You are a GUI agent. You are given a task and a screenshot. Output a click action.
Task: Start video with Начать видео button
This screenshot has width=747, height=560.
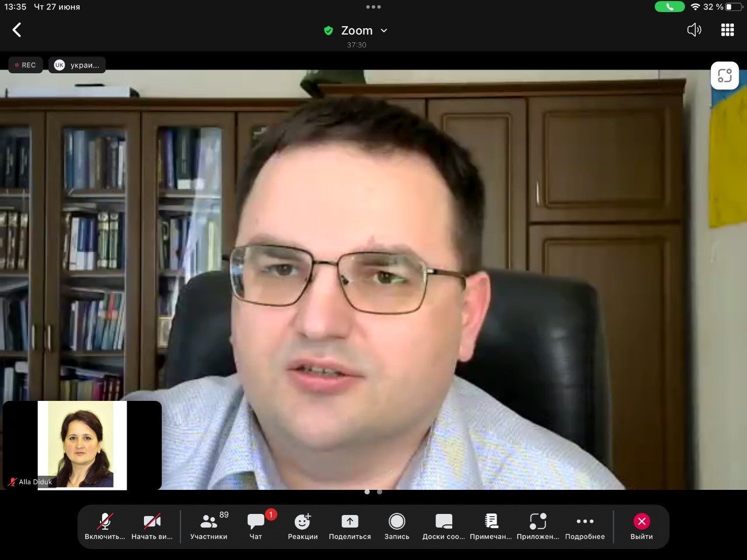pos(152,527)
